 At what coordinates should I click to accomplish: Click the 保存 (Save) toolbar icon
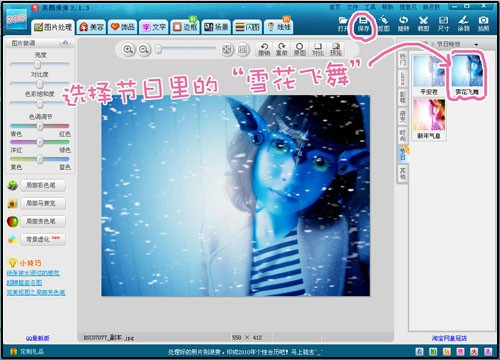[363, 24]
